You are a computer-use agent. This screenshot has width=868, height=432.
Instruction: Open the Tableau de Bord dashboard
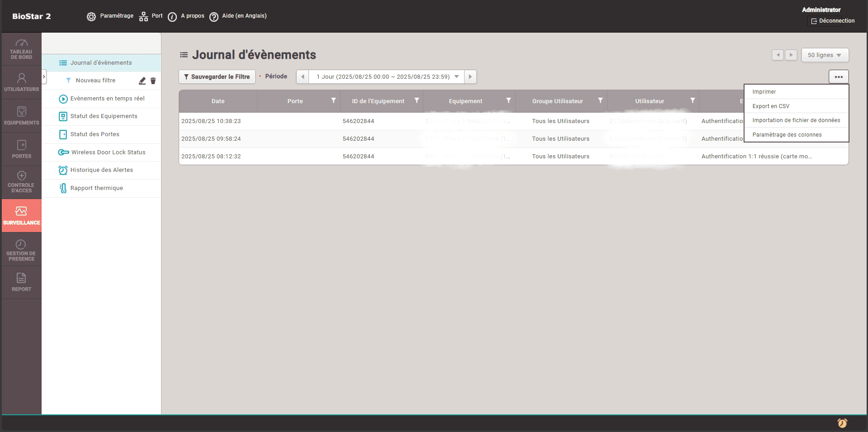coord(21,49)
